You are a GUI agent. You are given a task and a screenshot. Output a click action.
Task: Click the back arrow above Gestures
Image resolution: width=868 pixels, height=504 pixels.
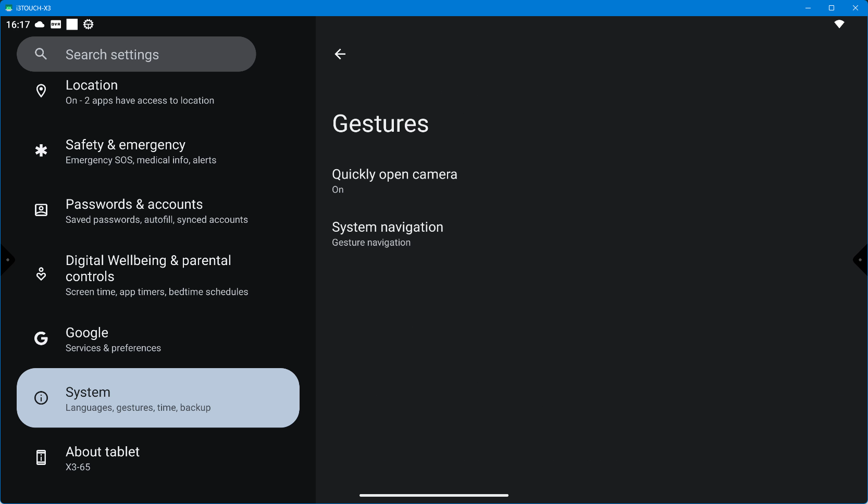coord(340,54)
